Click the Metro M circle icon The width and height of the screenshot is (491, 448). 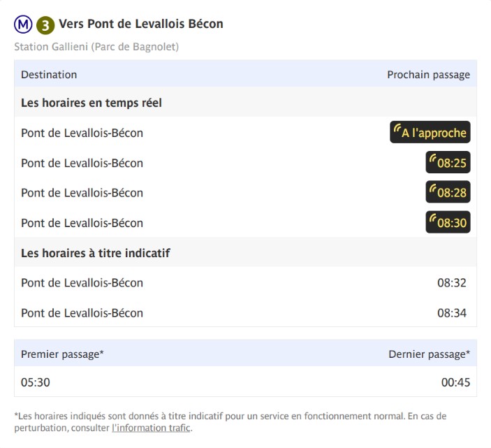[23, 24]
